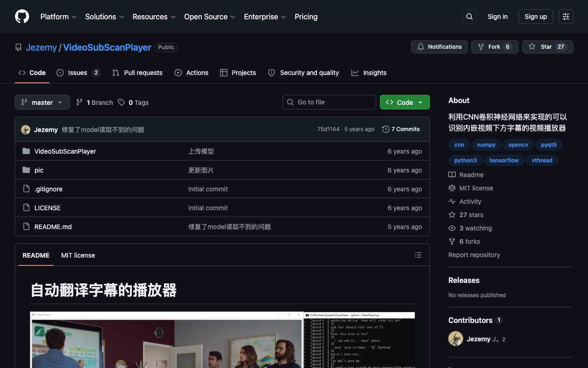Open commit hash 75d1144
The height and width of the screenshot is (368, 588).
328,129
